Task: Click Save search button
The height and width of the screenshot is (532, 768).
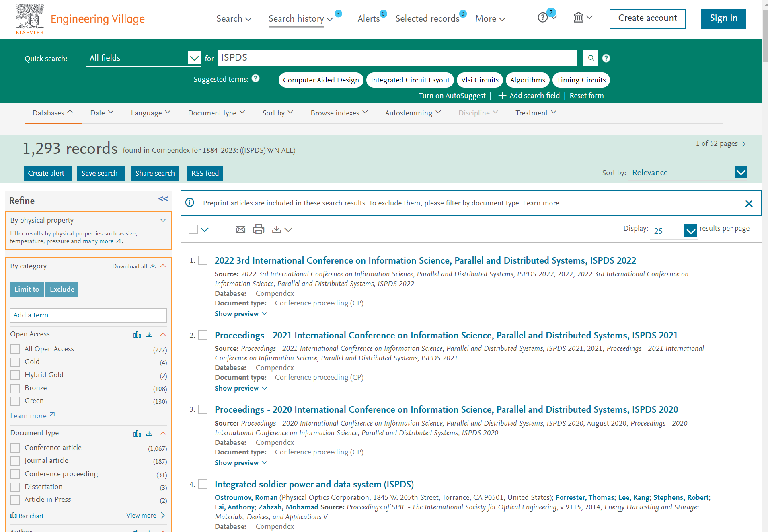Action: 101,173
